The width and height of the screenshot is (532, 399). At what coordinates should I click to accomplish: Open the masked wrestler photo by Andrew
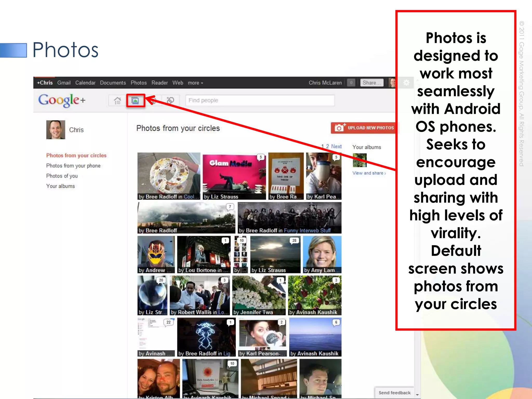[x=156, y=255]
